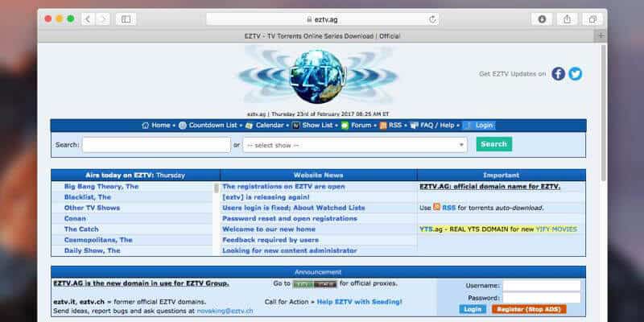
Task: Read news: Looking for new content administrator
Action: click(x=290, y=250)
